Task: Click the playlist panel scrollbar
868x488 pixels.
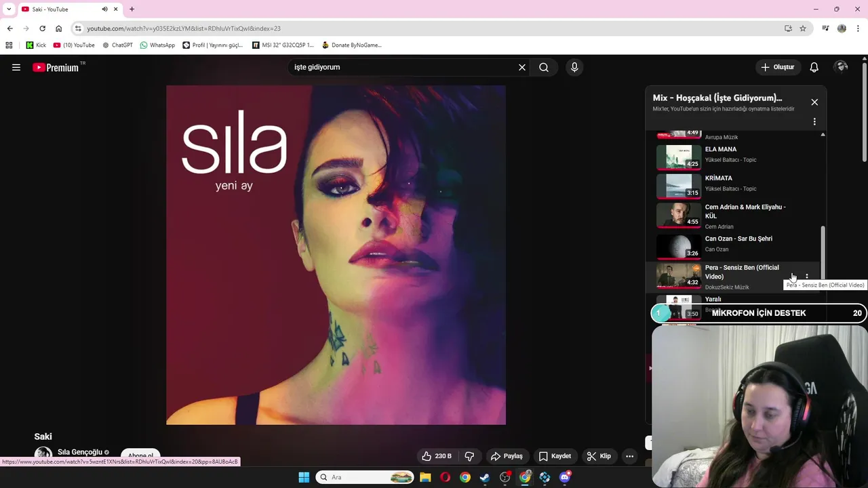Action: 823,252
